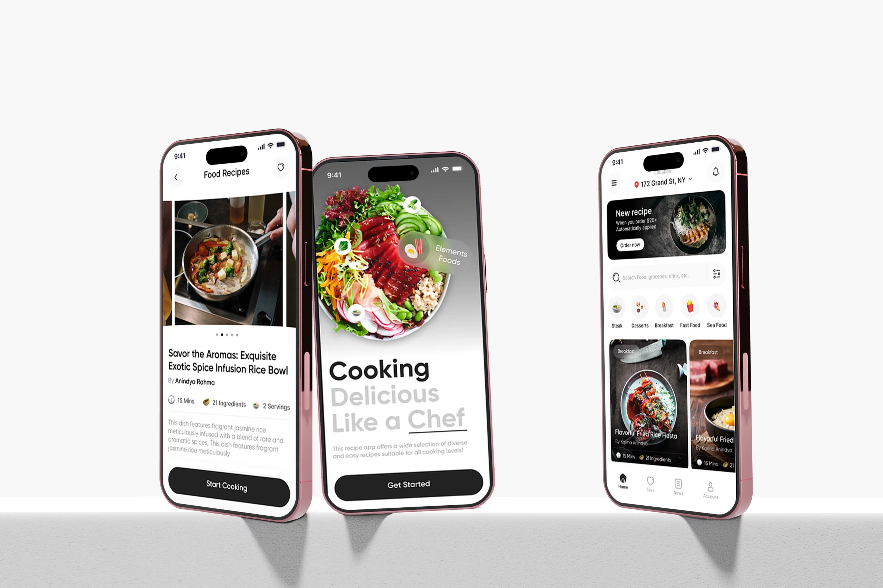Select Sea Food category filter icon

718,308
